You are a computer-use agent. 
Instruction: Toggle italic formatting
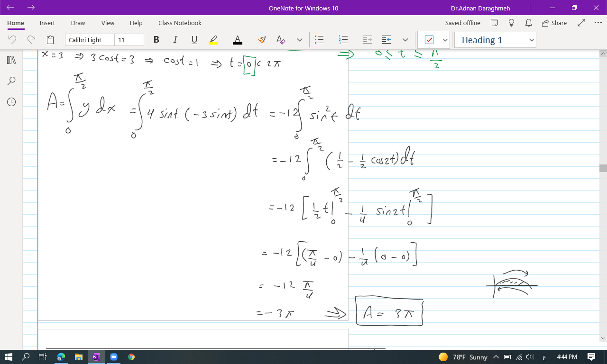click(175, 40)
